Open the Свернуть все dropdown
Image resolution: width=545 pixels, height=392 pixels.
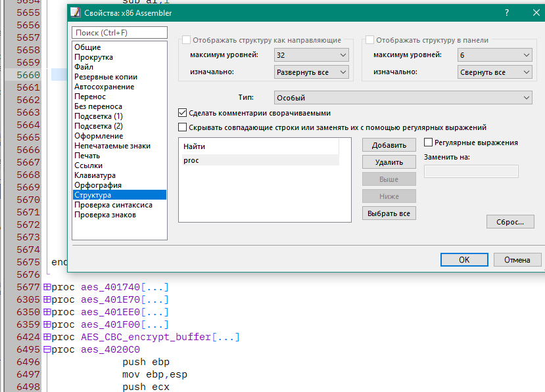click(494, 72)
